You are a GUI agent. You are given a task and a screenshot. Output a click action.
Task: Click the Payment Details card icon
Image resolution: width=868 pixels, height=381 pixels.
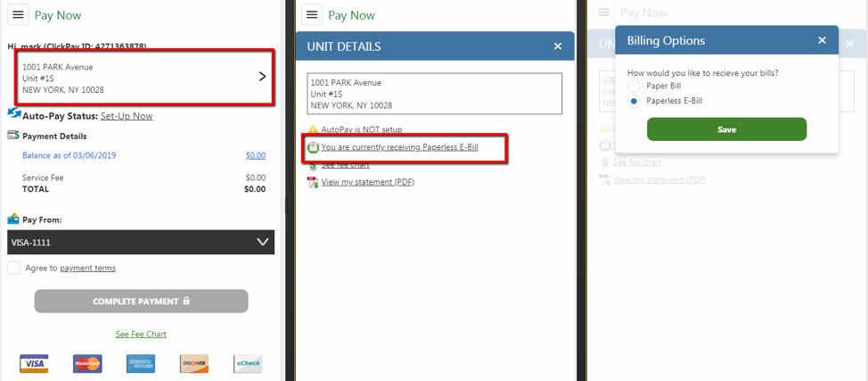coord(13,136)
